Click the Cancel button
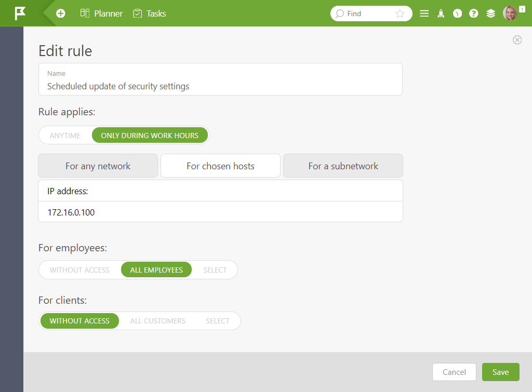 pos(454,372)
